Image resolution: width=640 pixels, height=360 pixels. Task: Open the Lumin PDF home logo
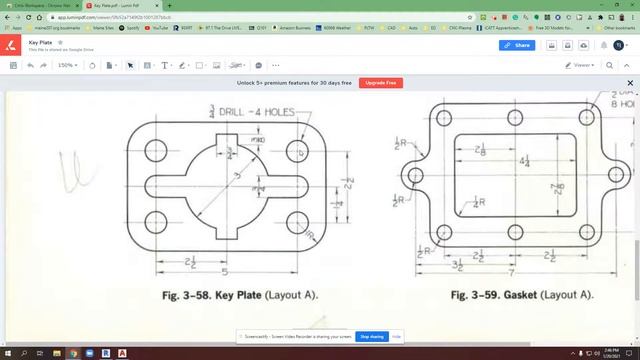11,45
